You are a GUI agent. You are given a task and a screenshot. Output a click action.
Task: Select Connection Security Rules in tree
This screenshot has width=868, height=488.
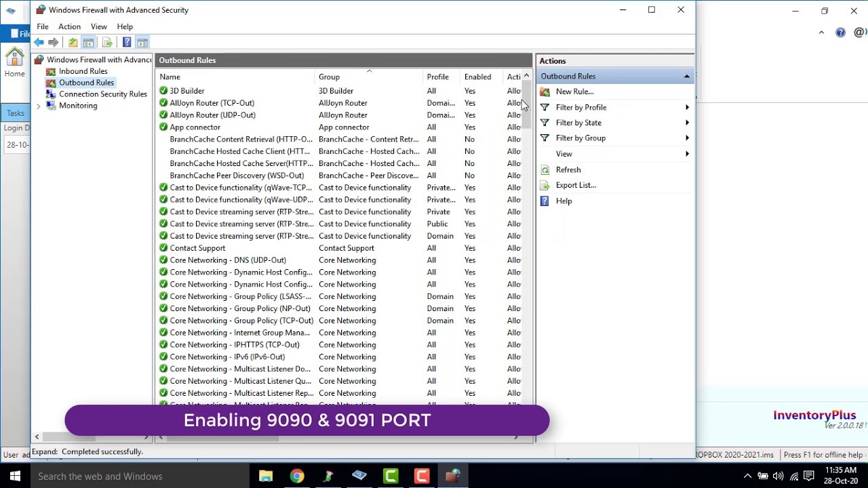click(x=103, y=94)
